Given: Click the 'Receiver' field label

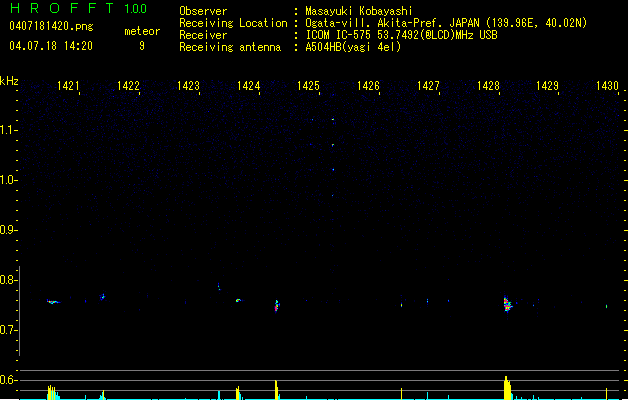Looking at the screenshot, I should tap(203, 35).
